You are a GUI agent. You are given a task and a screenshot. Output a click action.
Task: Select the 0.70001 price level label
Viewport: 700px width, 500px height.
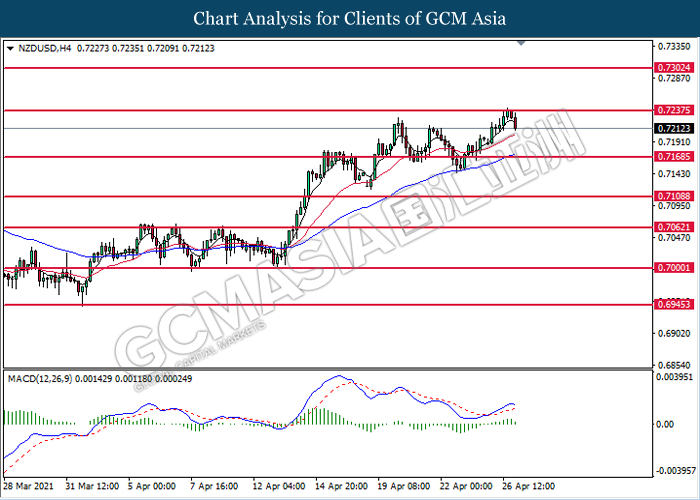pos(674,268)
